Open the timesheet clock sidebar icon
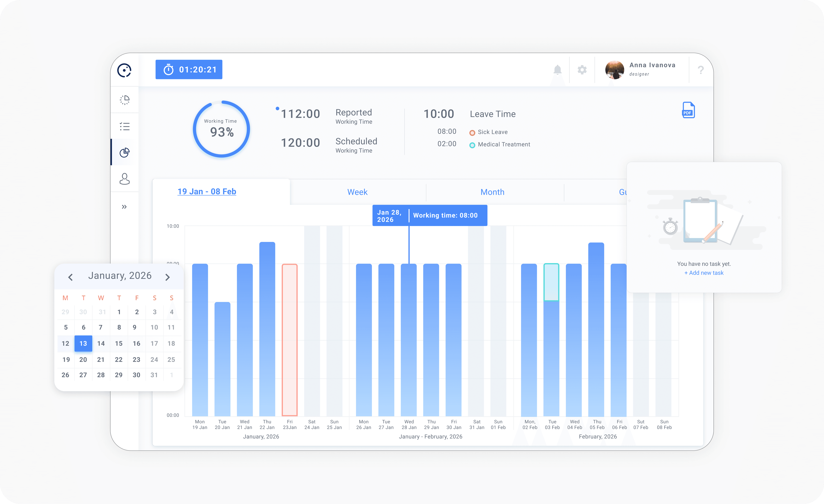The image size is (824, 504). pyautogui.click(x=124, y=100)
